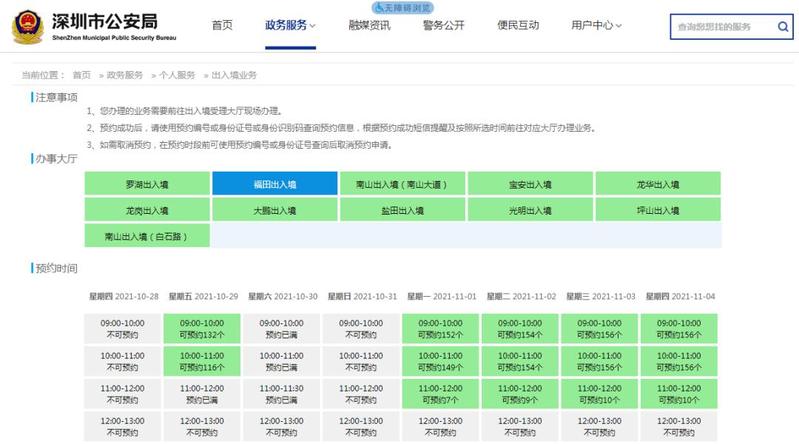Image resolution: width=799 pixels, height=444 pixels.
Task: Go to 警务公开 in the navigation
Action: pos(443,25)
